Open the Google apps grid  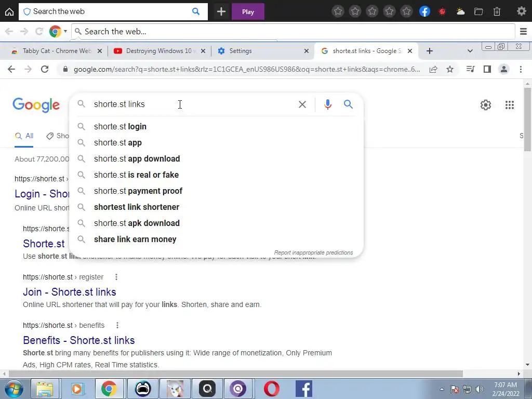[509, 105]
